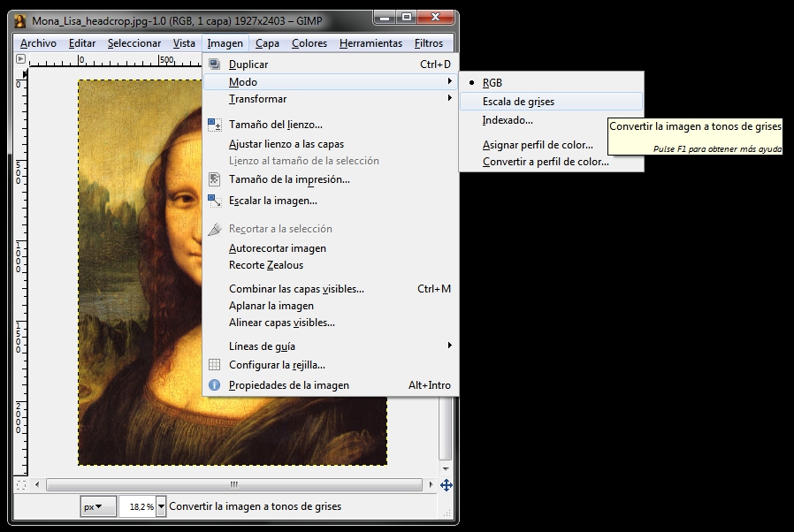This screenshot has height=532, width=794.
Task: Select the RGB mode radio option
Action: pos(552,82)
